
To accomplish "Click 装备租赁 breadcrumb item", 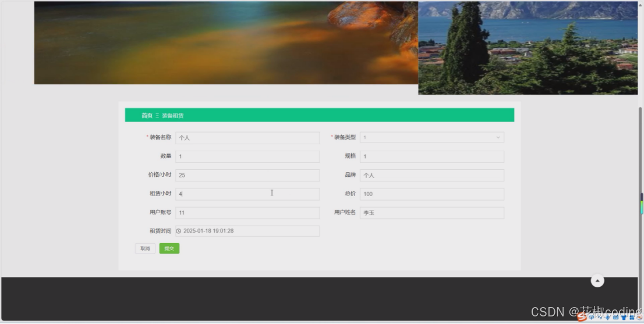I will pyautogui.click(x=172, y=116).
